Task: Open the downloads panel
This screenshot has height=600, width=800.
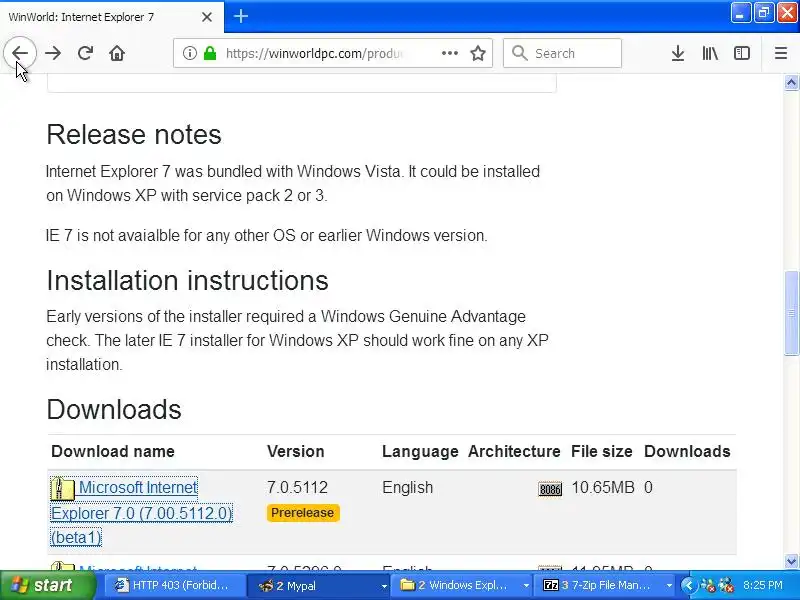Action: pos(678,53)
